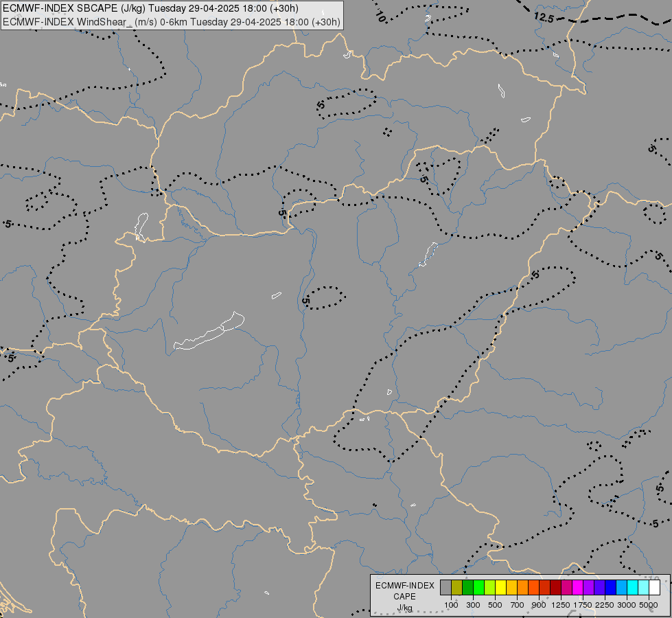Click the "J/kg" unit label in the legend
This screenshot has height=618, width=672.
pos(404,608)
